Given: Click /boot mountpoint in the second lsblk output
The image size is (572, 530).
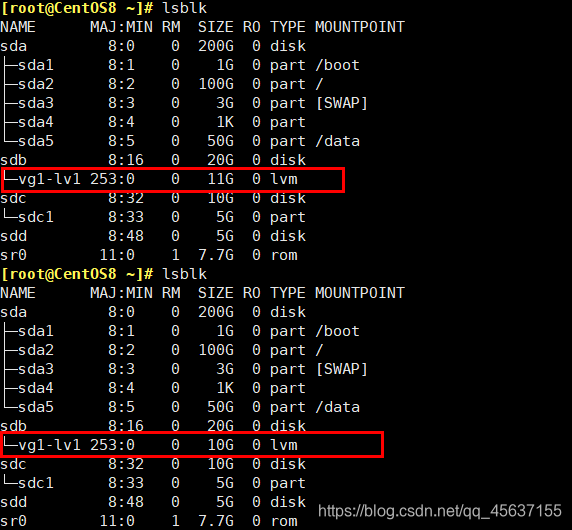Looking at the screenshot, I should pyautogui.click(x=337, y=331).
